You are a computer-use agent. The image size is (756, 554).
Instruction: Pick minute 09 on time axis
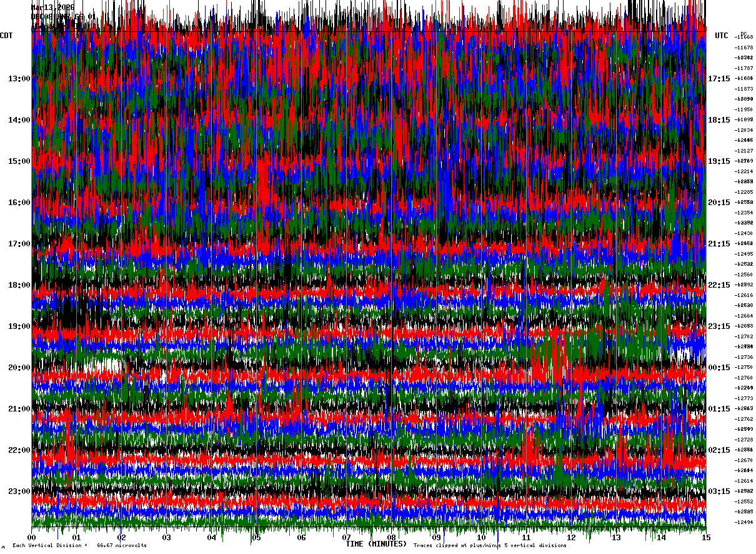437,537
